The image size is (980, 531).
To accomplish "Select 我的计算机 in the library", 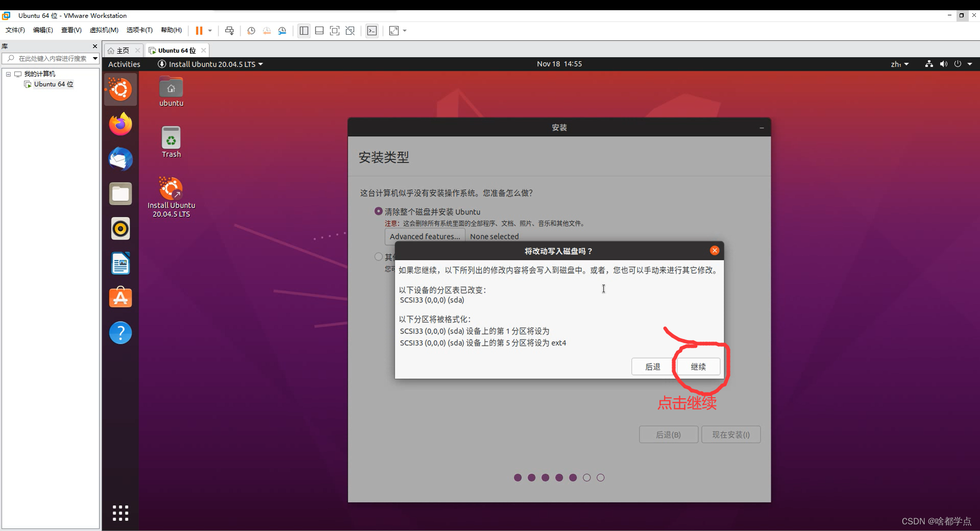I will (40, 74).
